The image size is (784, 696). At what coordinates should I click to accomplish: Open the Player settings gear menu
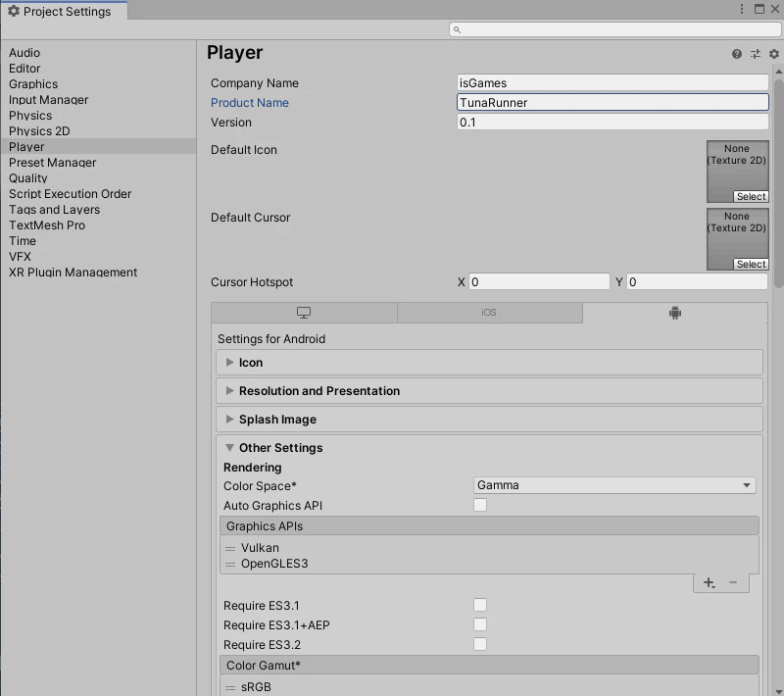coord(773,54)
